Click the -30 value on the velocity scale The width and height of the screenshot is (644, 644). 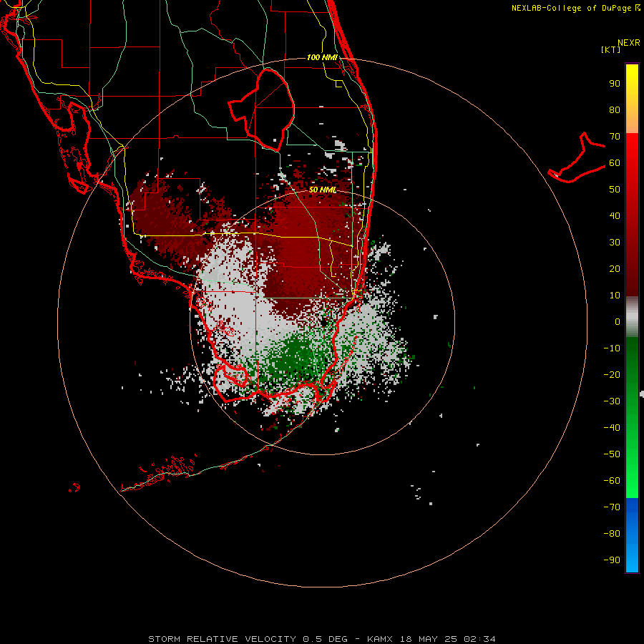pyautogui.click(x=612, y=401)
